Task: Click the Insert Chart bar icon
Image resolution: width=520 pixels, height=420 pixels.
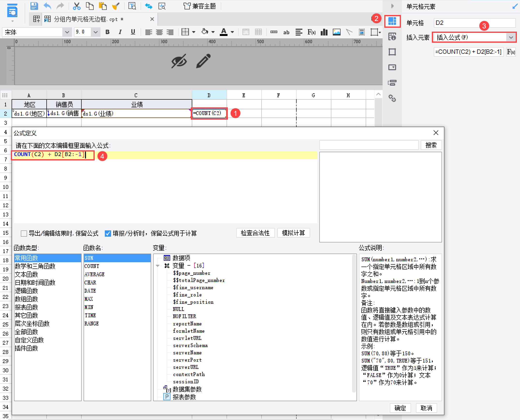Action: [x=324, y=32]
